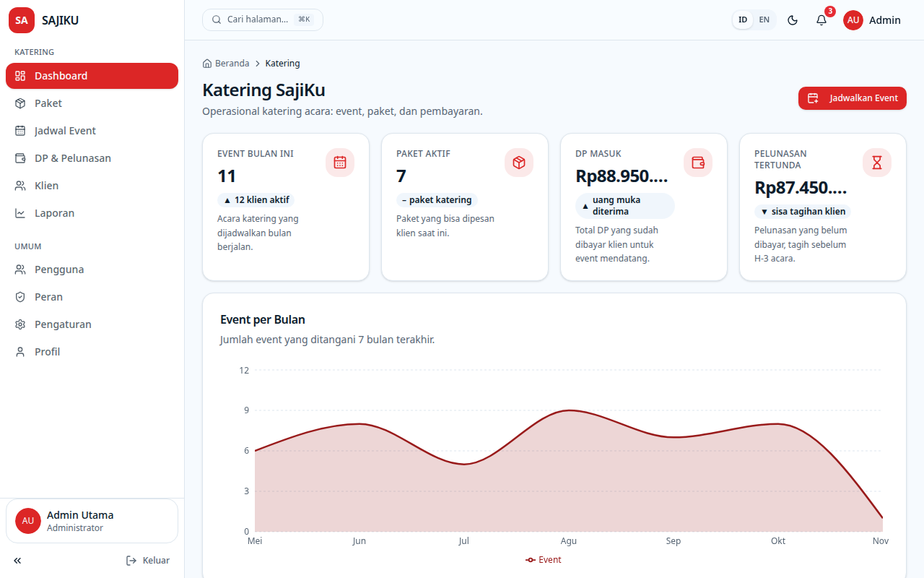Click the Katering SajiKu heading
Viewport: 924px width, 578px height.
263,90
